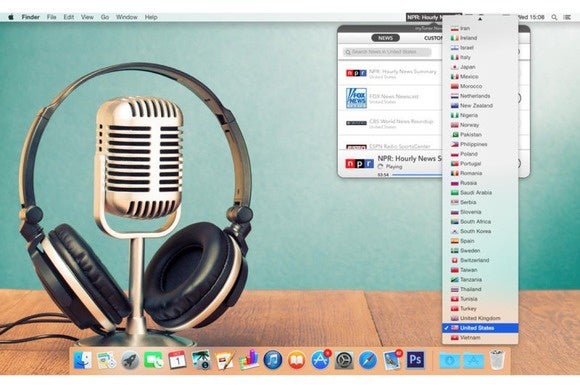
Task: Open iBooks from the dock
Action: coord(296,360)
